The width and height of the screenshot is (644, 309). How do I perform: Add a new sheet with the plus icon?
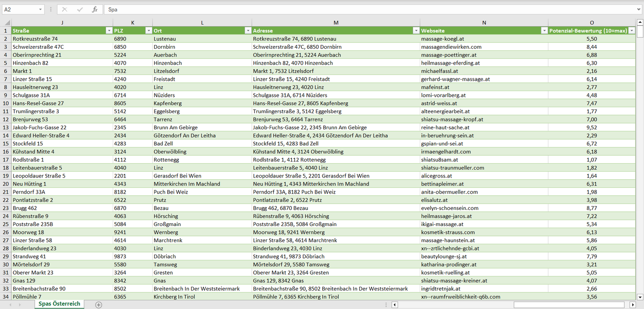(x=98, y=305)
